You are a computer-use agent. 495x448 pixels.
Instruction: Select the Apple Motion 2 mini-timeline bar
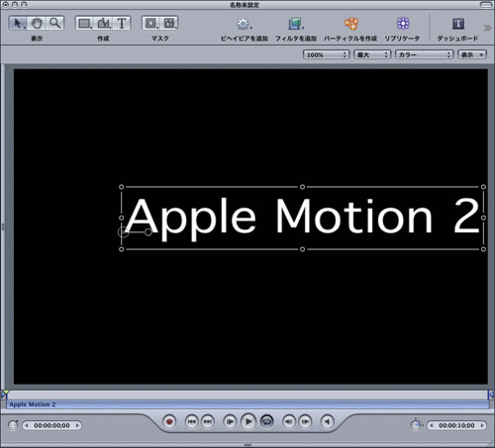[x=247, y=404]
